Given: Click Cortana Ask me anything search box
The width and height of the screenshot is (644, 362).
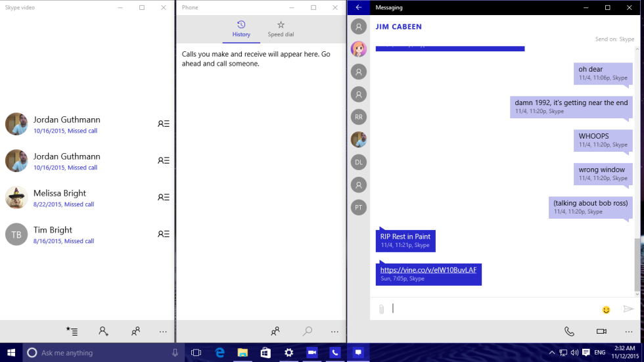Looking at the screenshot, I should 103,353.
